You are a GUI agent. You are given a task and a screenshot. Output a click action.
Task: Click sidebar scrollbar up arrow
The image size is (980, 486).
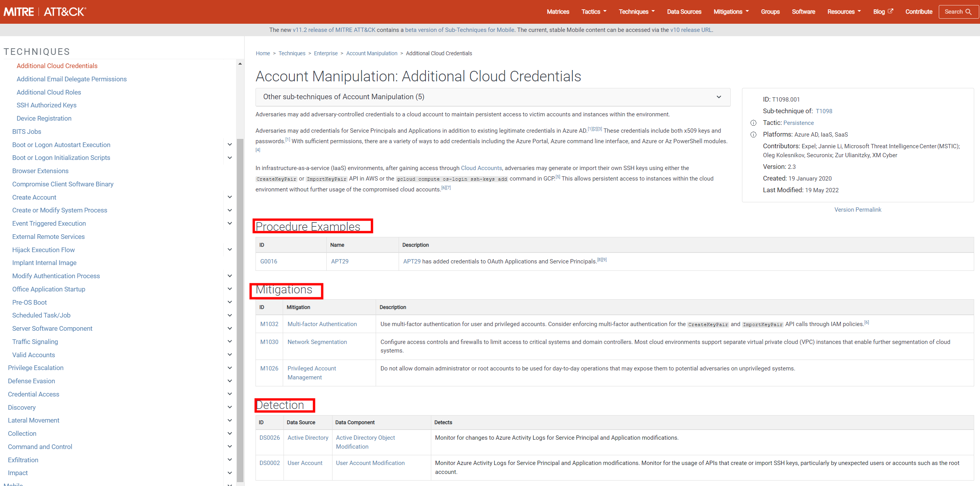[x=240, y=64]
